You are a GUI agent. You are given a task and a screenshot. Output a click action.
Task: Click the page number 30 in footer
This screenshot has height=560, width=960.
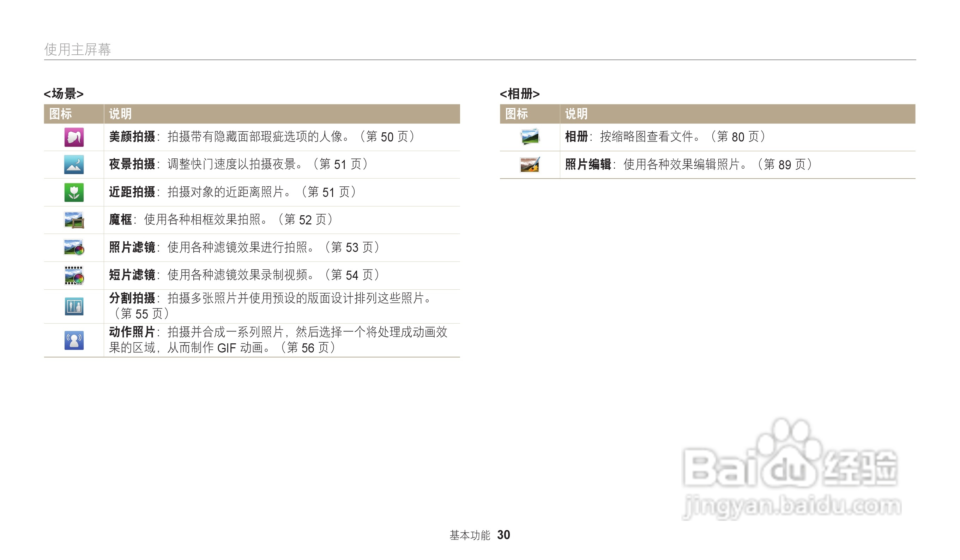503,535
